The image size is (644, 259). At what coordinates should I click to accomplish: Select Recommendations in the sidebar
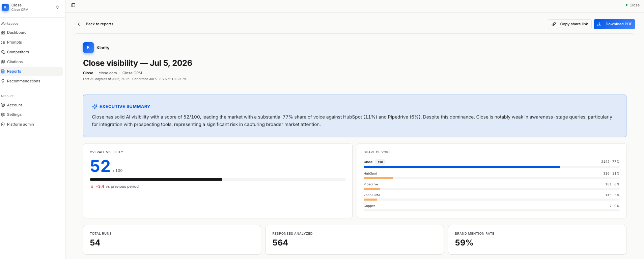click(31, 81)
